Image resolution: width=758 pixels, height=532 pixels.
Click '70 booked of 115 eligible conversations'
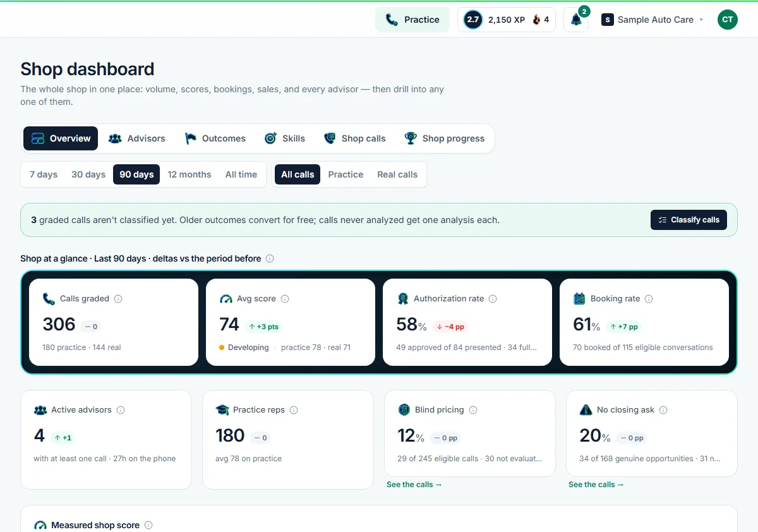tap(643, 348)
